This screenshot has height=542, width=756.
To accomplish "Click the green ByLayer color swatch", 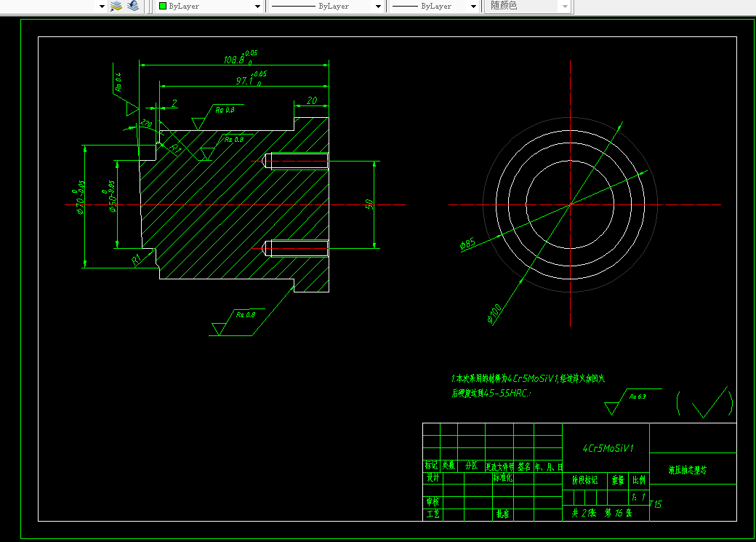I will (163, 7).
